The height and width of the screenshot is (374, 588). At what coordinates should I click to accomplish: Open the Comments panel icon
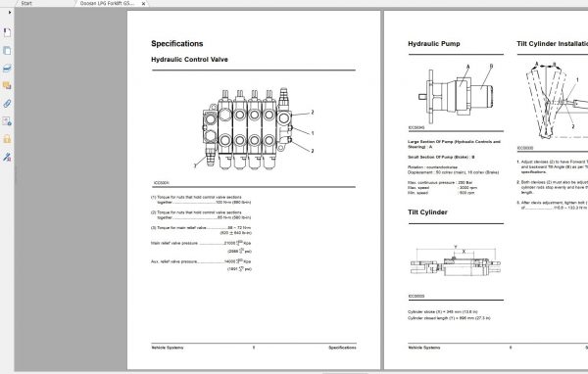(7, 86)
